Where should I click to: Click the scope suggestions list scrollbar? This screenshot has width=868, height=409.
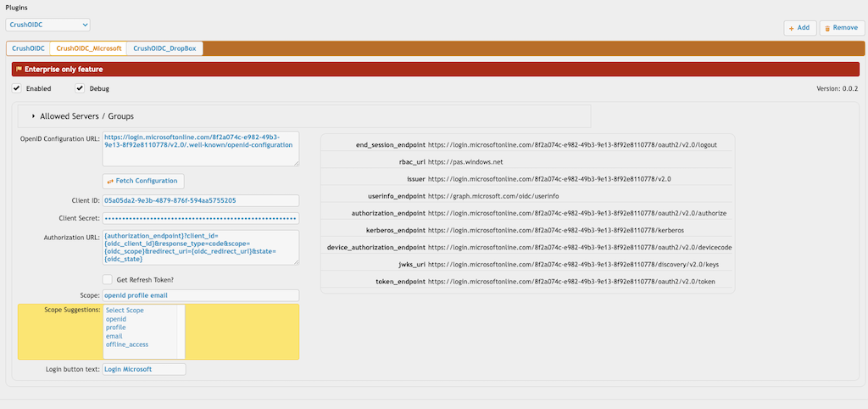click(181, 332)
